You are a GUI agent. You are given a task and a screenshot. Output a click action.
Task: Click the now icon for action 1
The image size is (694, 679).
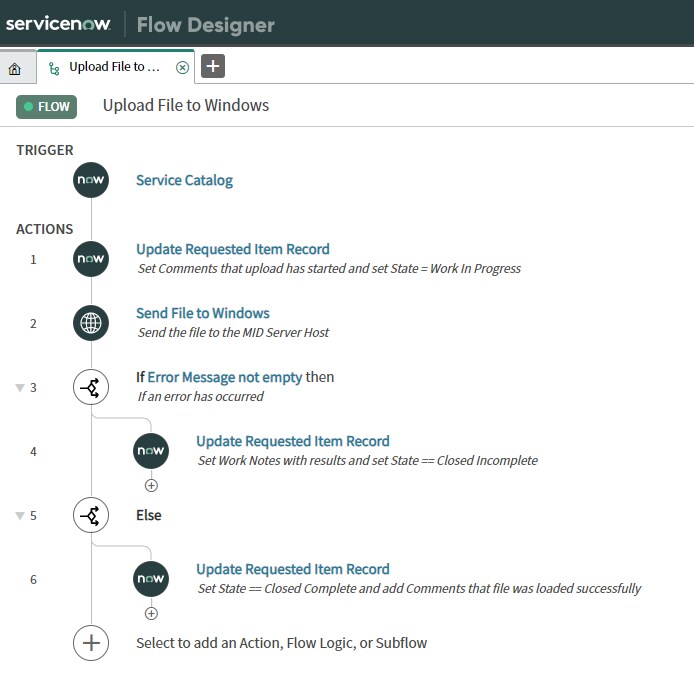coord(91,259)
